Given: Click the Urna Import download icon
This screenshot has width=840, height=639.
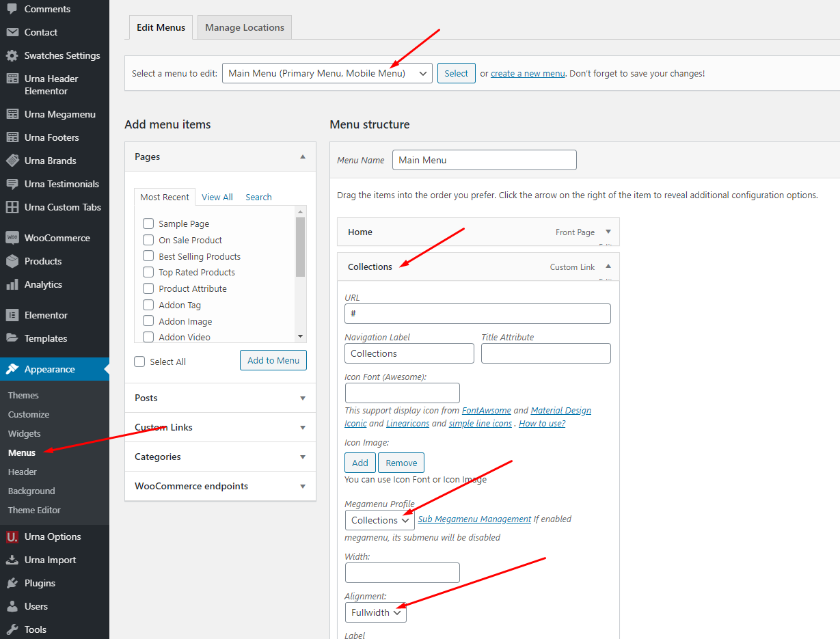Looking at the screenshot, I should click(x=12, y=560).
